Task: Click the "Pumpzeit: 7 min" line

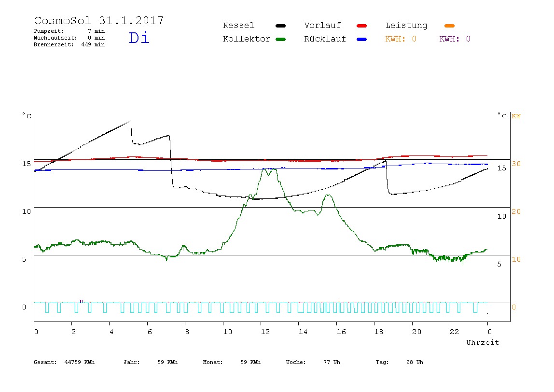Action: 69,31
